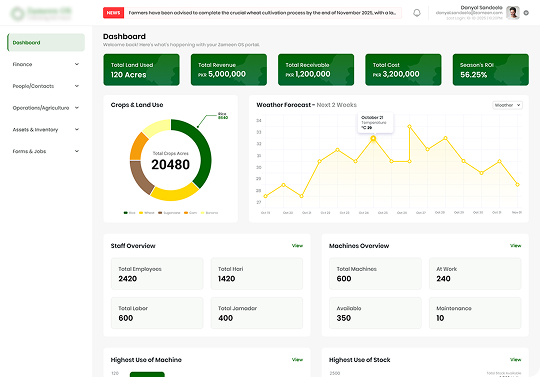Open the account menu arrow beside avatar

pos(526,13)
